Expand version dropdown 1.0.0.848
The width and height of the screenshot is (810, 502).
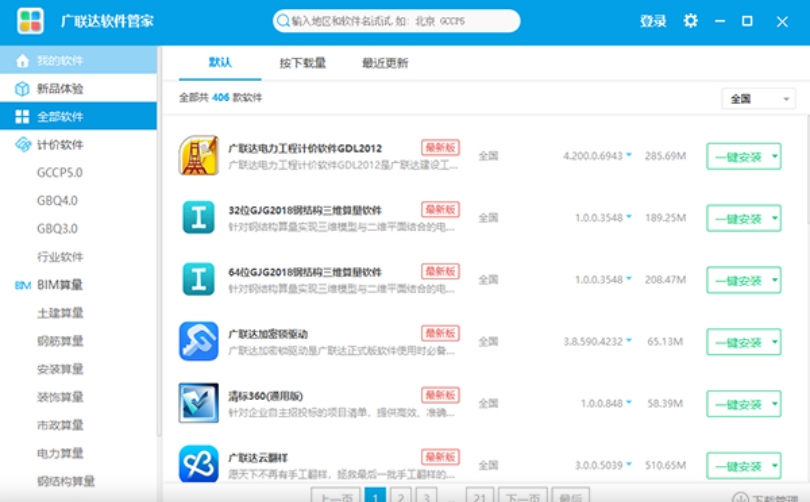[629, 402]
